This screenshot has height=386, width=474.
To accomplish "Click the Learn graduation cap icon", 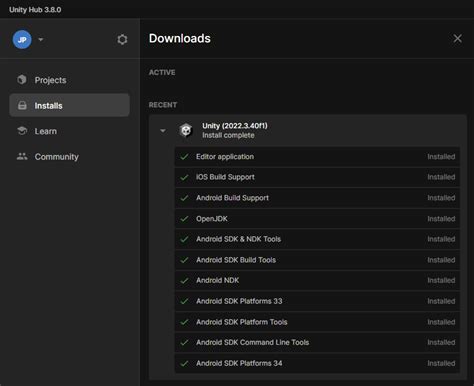I will [22, 131].
